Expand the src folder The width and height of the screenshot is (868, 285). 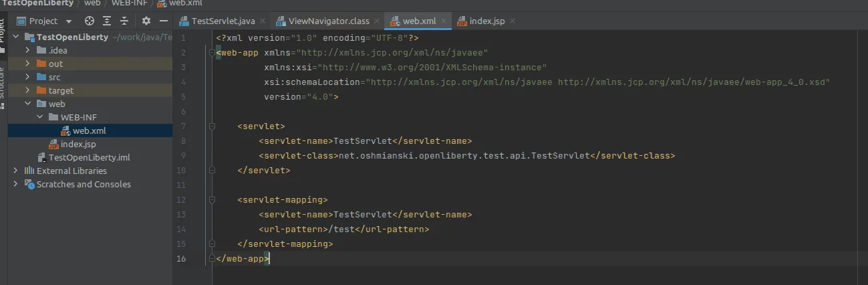pyautogui.click(x=27, y=77)
